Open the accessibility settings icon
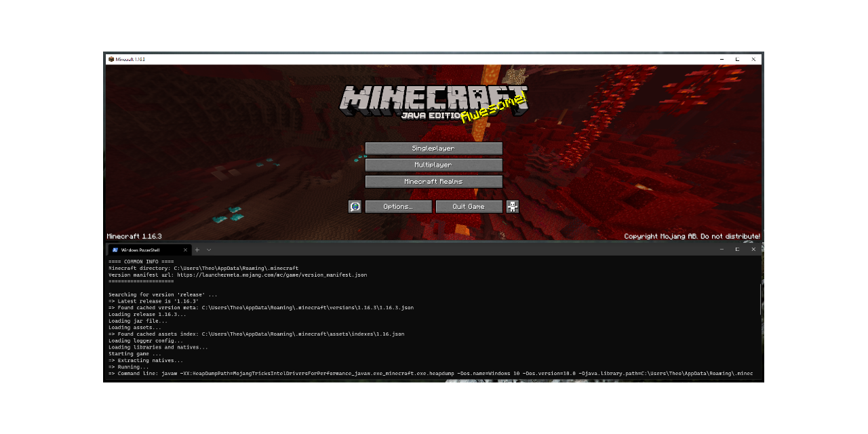 click(513, 207)
